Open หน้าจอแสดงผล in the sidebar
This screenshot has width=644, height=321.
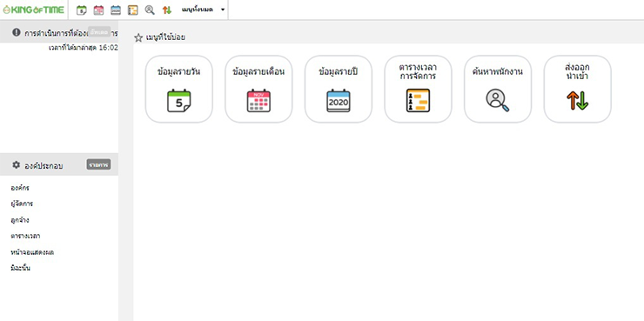pos(32,252)
